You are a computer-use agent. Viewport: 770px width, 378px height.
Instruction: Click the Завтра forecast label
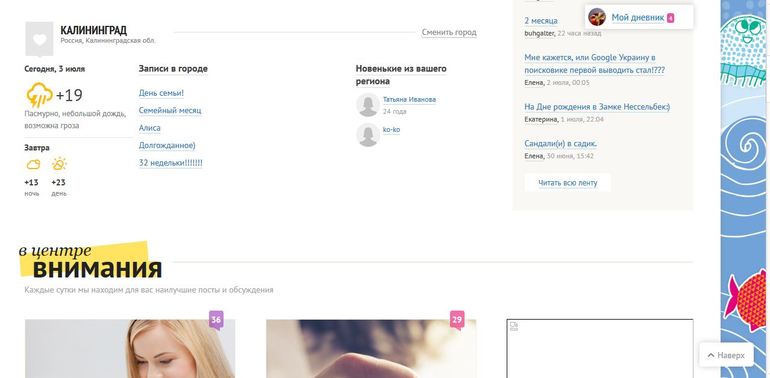point(37,148)
